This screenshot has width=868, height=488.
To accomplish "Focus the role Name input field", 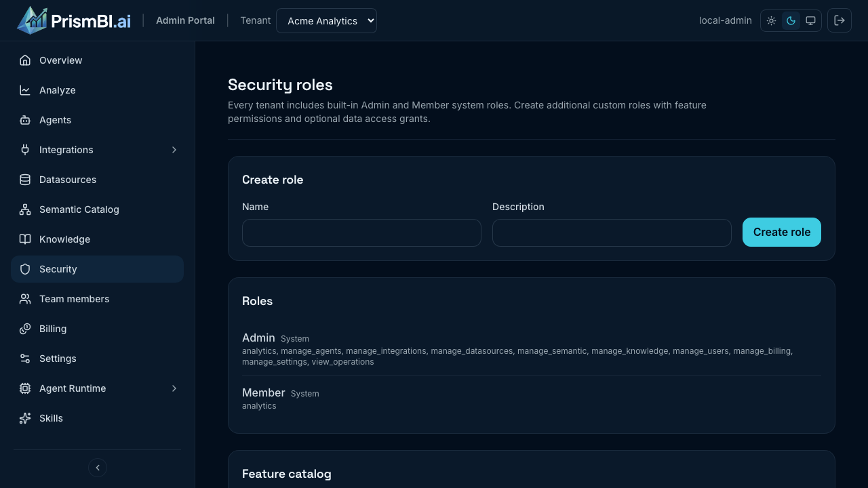I will point(361,232).
